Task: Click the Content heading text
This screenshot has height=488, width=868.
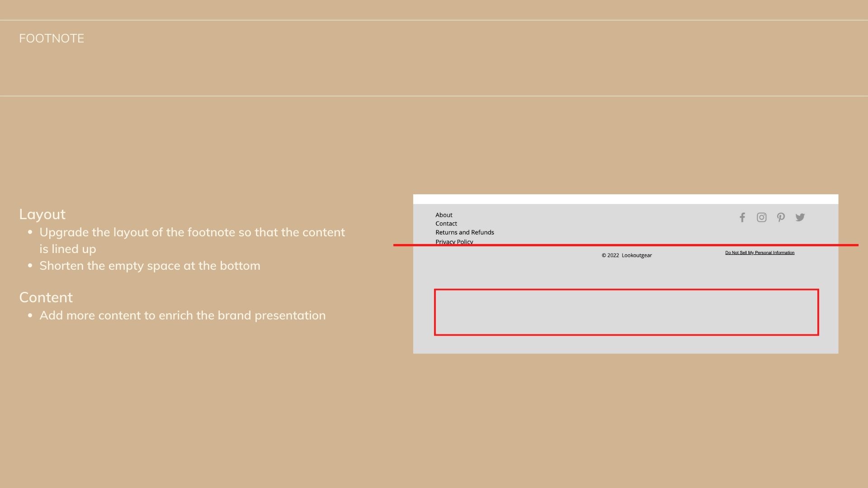Action: coord(46,297)
